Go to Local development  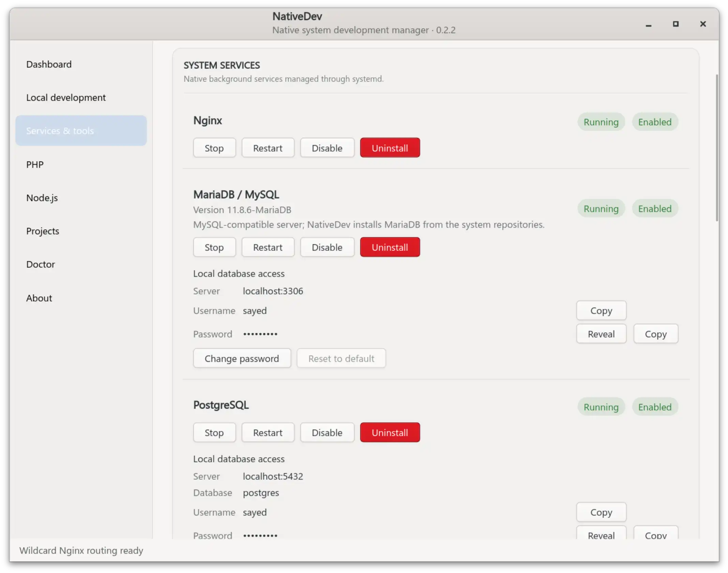coord(81,97)
